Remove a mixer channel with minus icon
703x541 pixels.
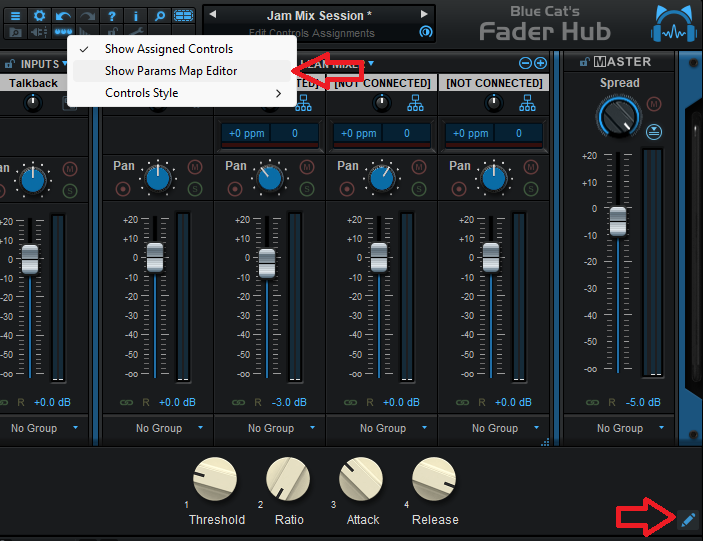(x=525, y=63)
